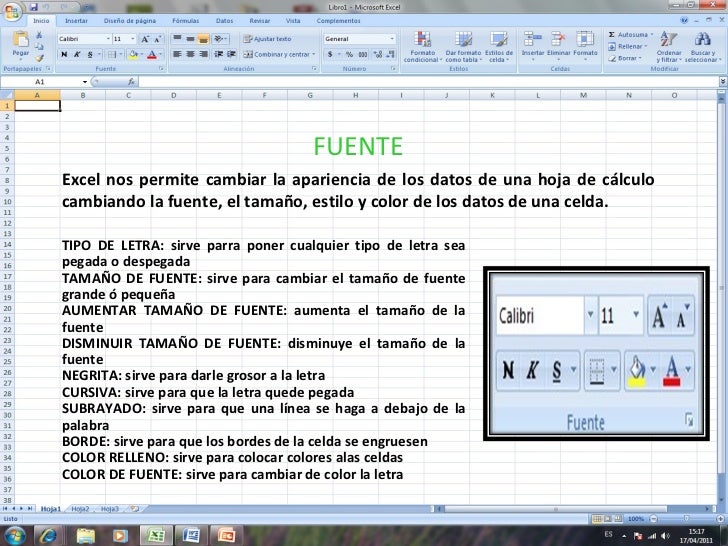Click the Formato condicional button
Screen dimensions: 728x546
tap(422, 44)
